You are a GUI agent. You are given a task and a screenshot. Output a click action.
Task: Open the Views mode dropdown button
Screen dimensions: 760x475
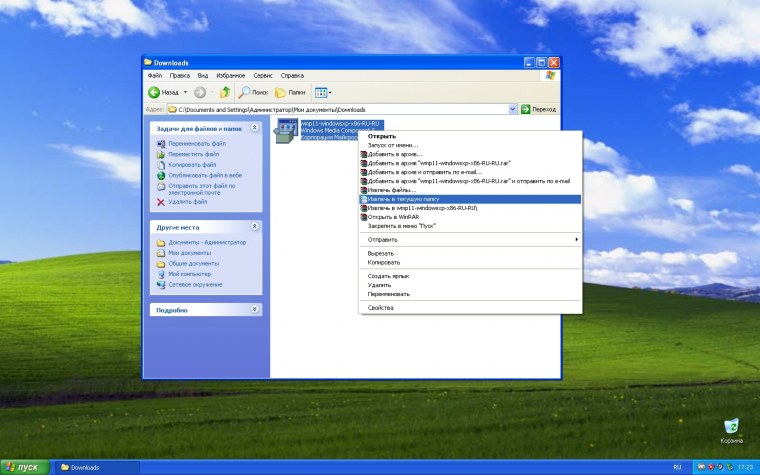point(323,92)
